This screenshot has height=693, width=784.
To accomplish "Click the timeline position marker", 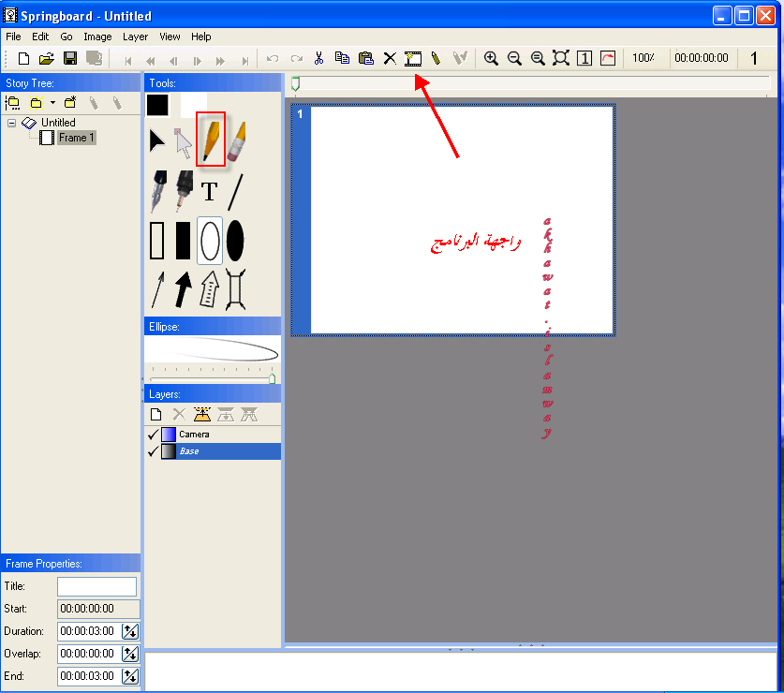I will [x=295, y=84].
